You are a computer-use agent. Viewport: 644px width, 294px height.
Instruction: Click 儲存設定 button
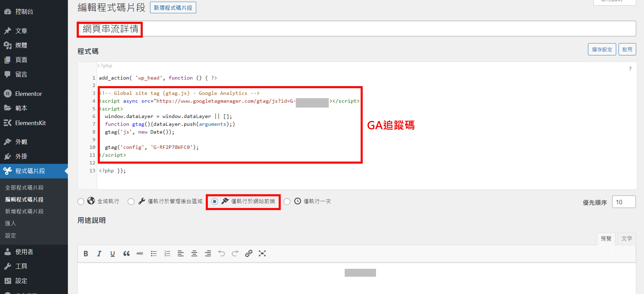602,49
